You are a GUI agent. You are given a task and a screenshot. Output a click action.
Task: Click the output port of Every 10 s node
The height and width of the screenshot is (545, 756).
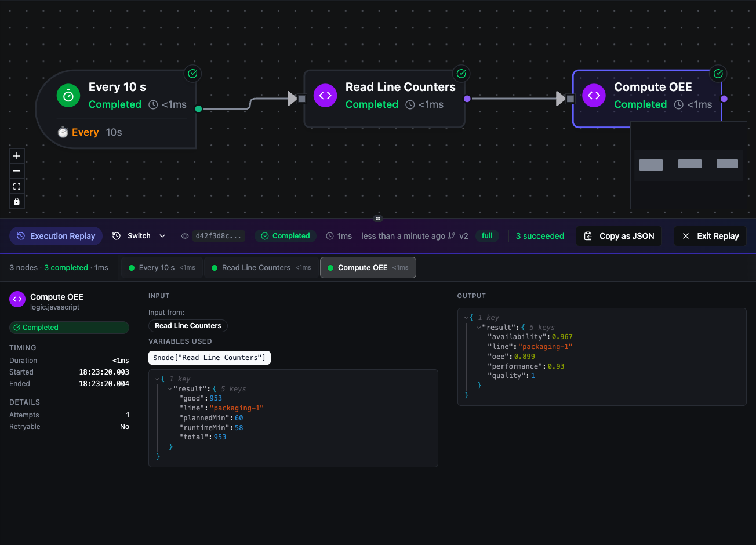198,108
